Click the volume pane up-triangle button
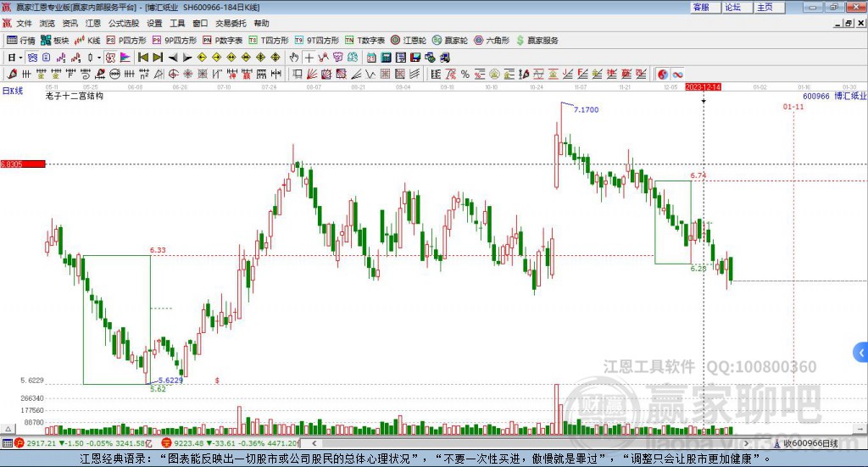Screen dimensions: 868x467 [8, 429]
